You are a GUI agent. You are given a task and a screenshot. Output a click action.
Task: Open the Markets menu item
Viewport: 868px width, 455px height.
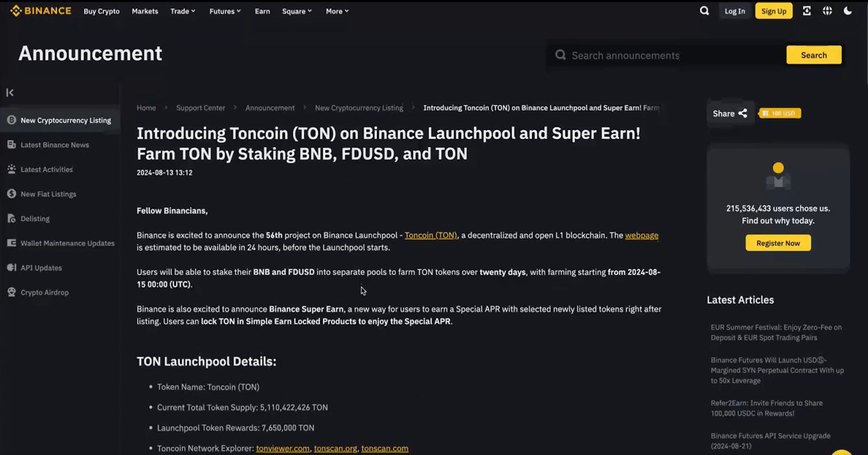pos(145,11)
